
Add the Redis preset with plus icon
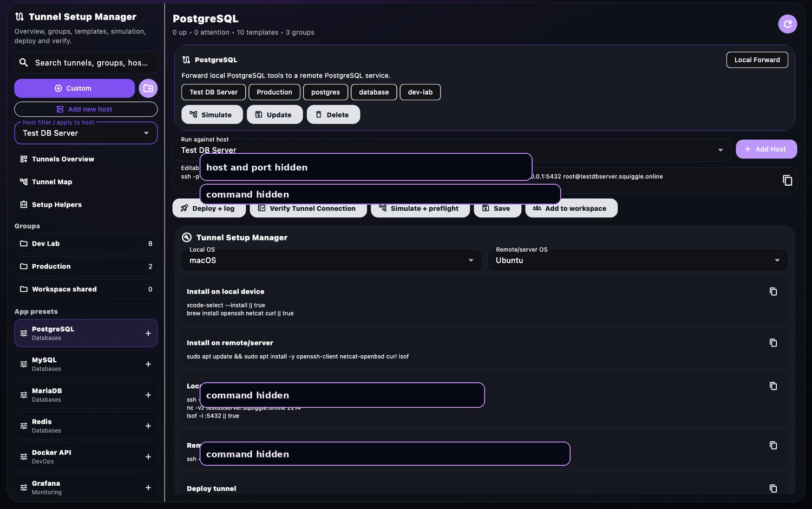coord(148,426)
